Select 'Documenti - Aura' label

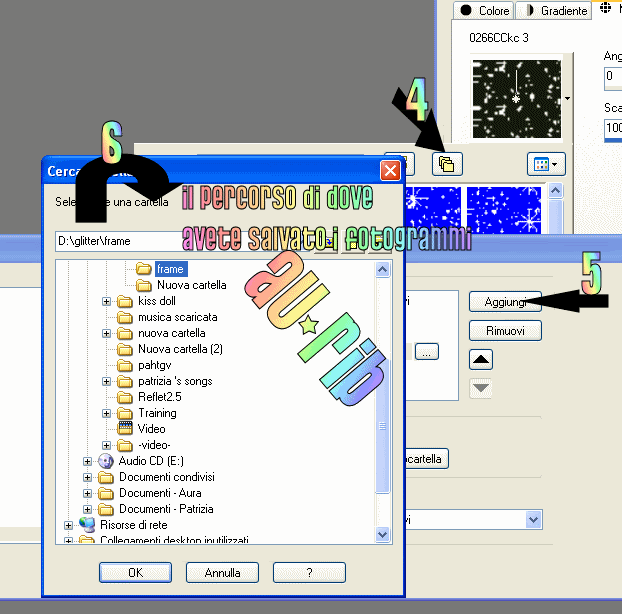click(160, 493)
